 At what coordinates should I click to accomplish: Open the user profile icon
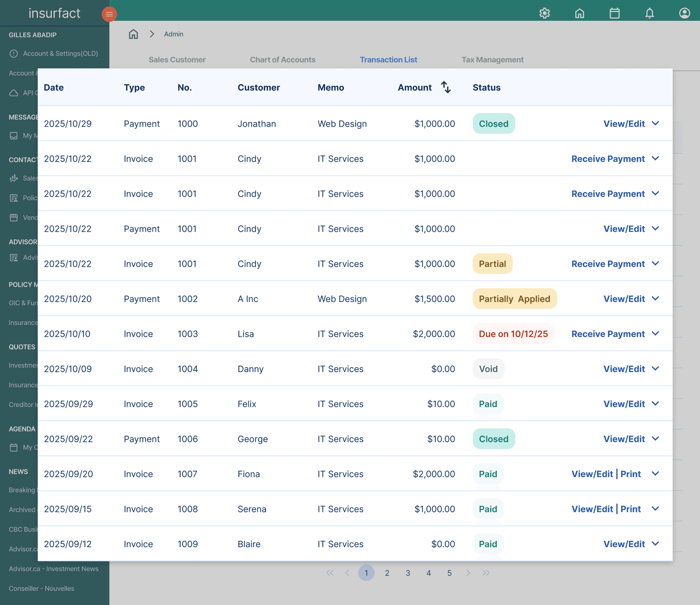684,13
